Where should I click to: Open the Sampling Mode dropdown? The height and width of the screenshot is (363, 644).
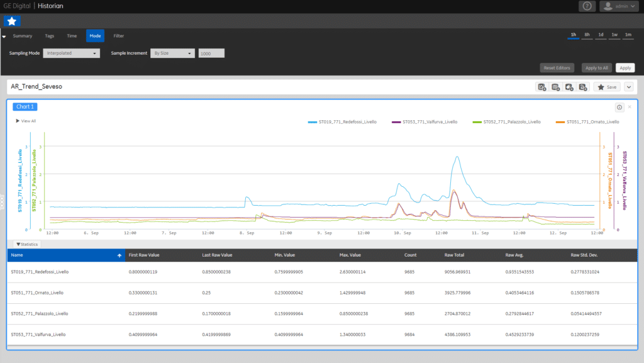click(x=71, y=53)
